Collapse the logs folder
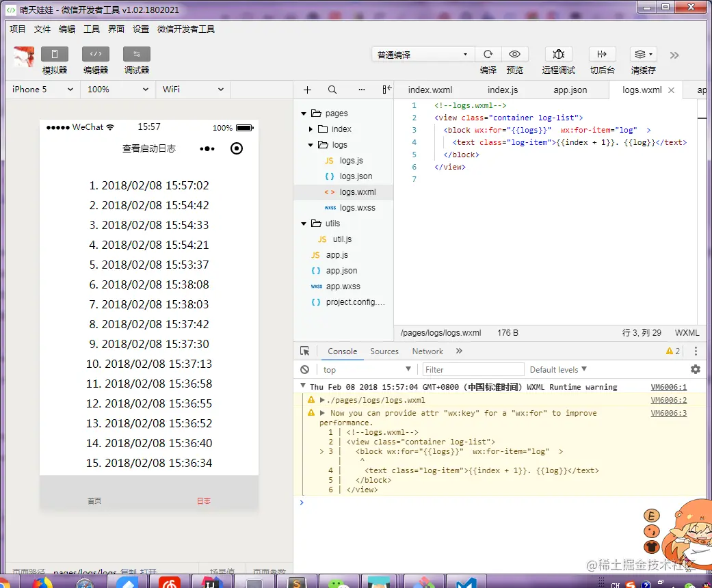712x588 pixels. pyautogui.click(x=311, y=146)
